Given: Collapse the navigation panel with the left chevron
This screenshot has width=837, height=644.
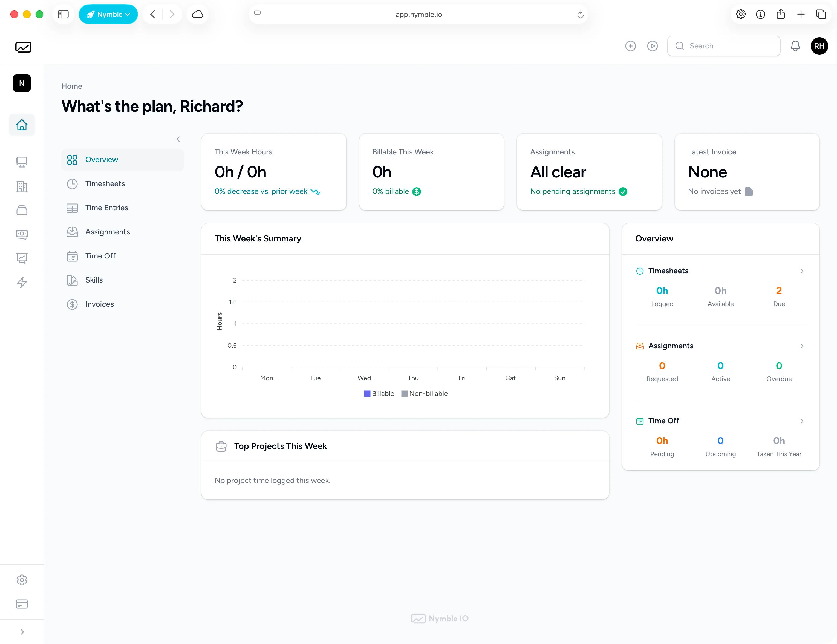Looking at the screenshot, I should point(178,139).
